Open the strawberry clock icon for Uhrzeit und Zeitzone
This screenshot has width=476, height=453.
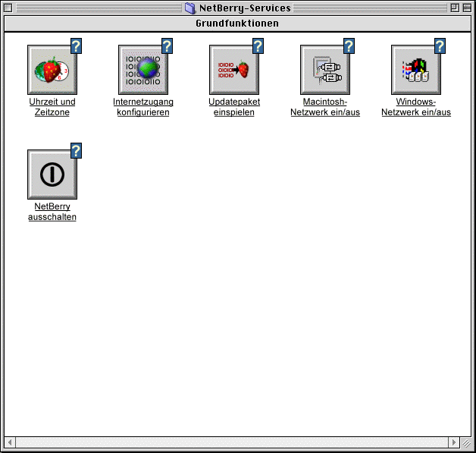(52, 70)
